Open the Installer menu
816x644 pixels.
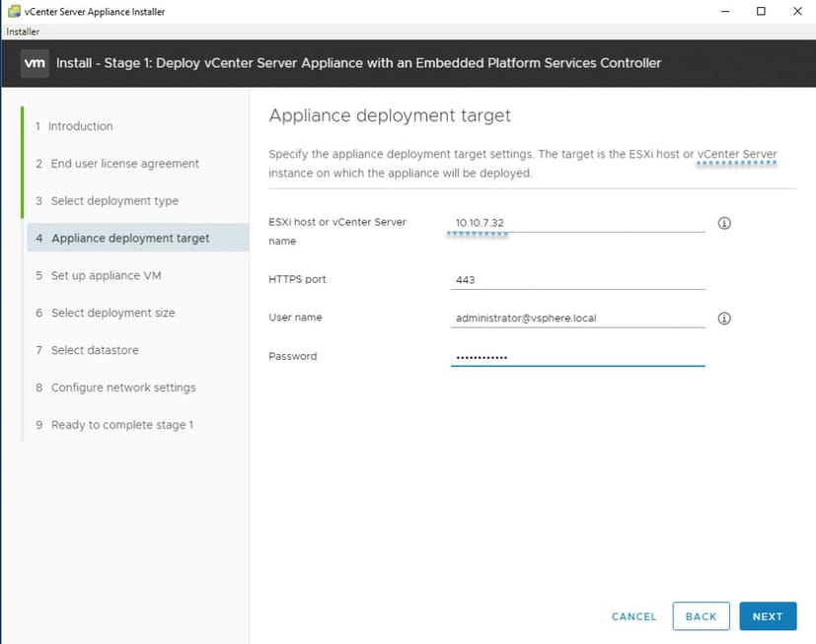tap(21, 31)
